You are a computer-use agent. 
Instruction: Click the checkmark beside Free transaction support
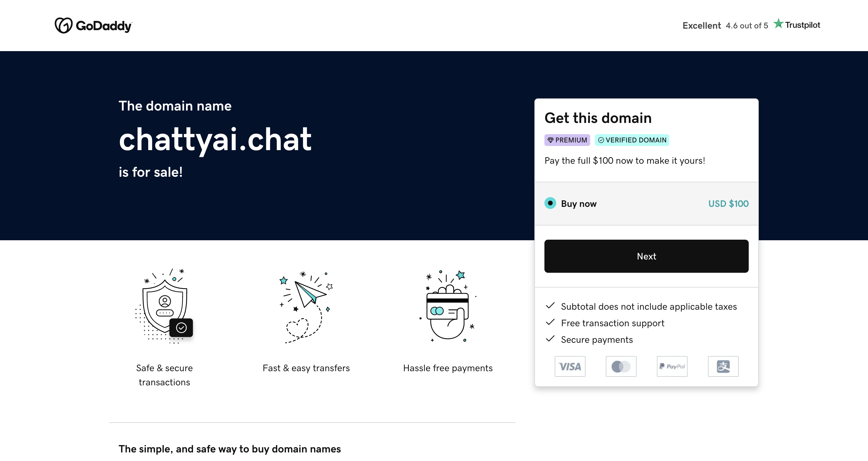(550, 322)
